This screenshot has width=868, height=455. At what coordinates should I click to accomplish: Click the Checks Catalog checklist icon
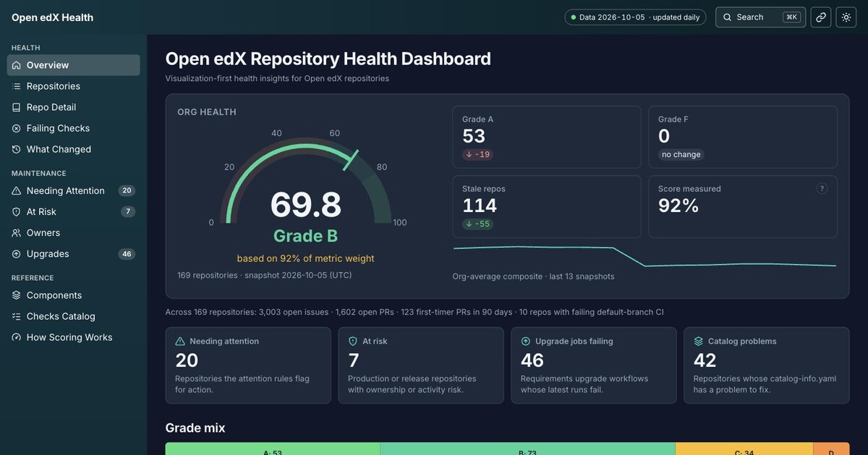click(x=17, y=316)
